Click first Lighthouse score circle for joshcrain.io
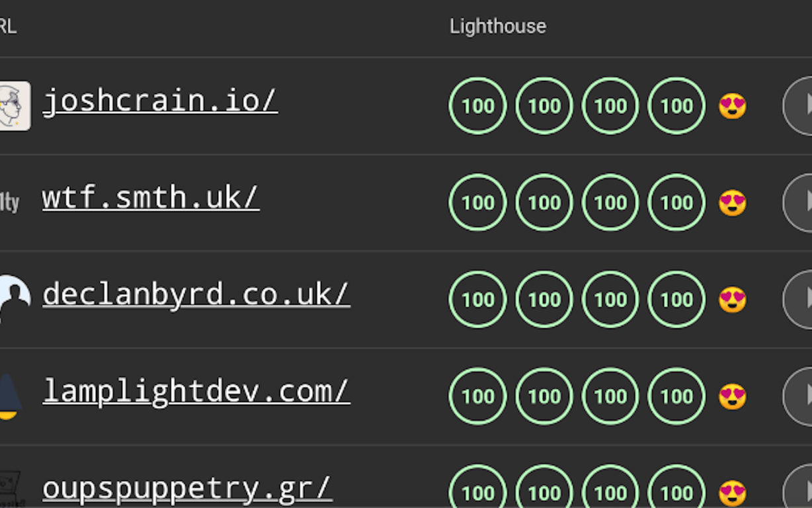The height and width of the screenshot is (508, 812). tap(477, 106)
